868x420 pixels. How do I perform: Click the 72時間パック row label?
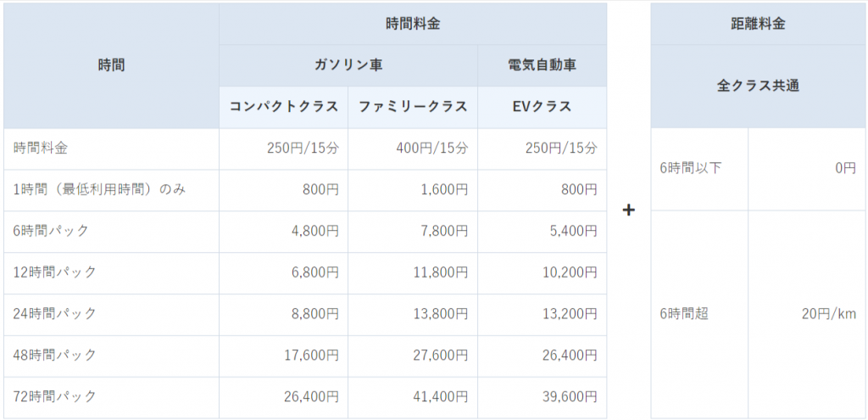click(55, 396)
